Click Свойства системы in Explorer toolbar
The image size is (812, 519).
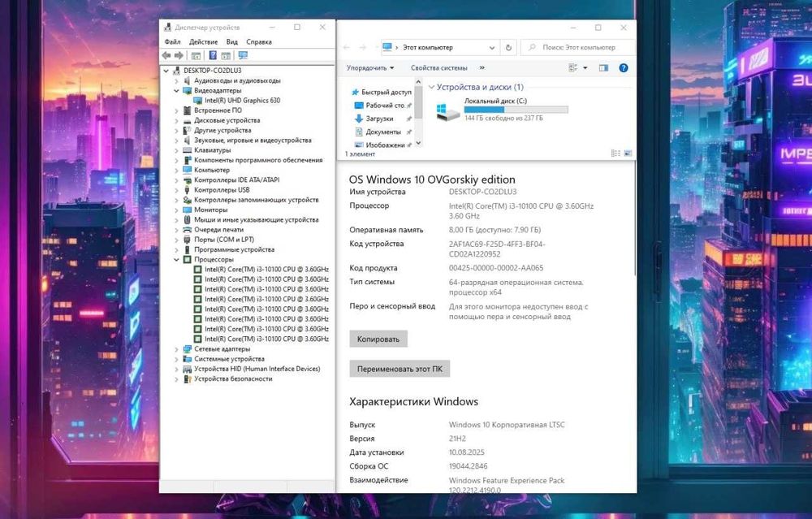tap(439, 68)
